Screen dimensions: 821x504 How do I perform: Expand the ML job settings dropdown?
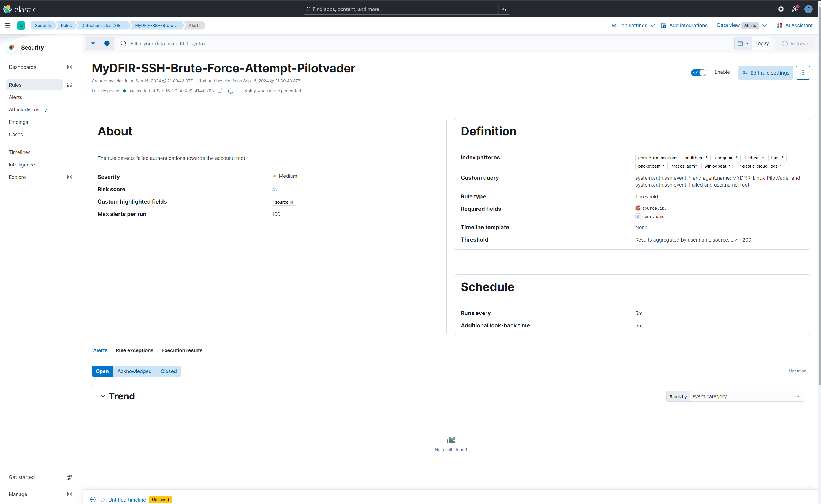633,25
